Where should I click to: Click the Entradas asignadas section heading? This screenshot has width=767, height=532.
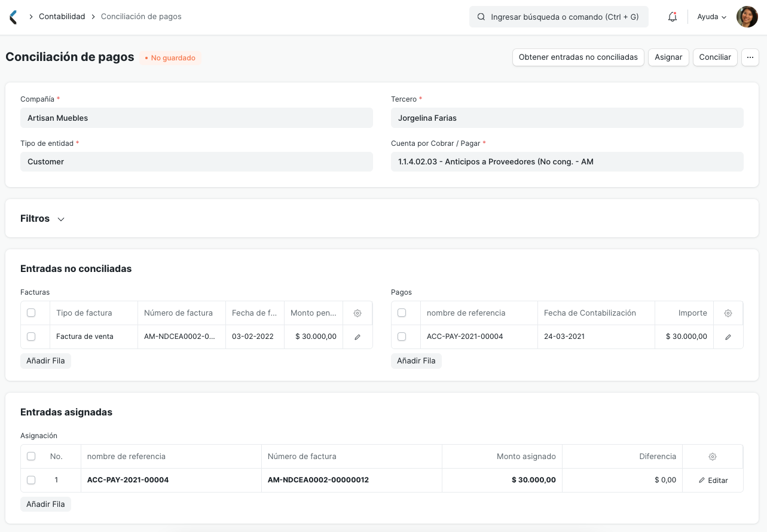tap(66, 412)
